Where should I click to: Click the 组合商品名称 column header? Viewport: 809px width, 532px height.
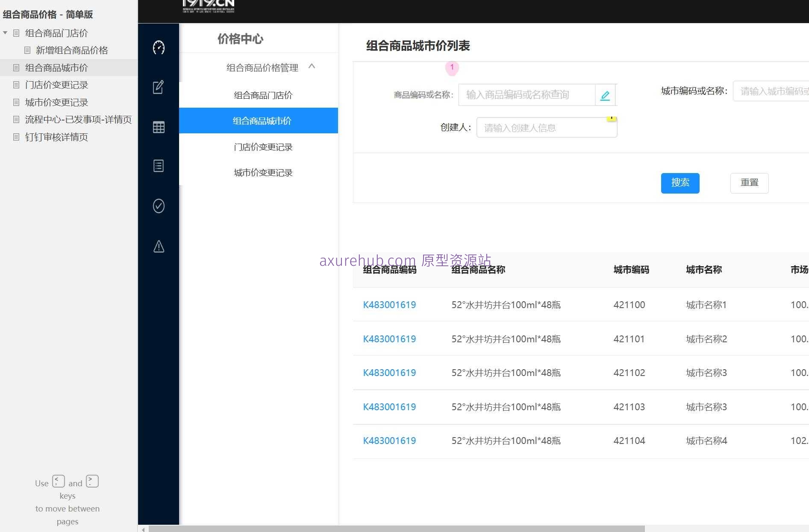478,270
